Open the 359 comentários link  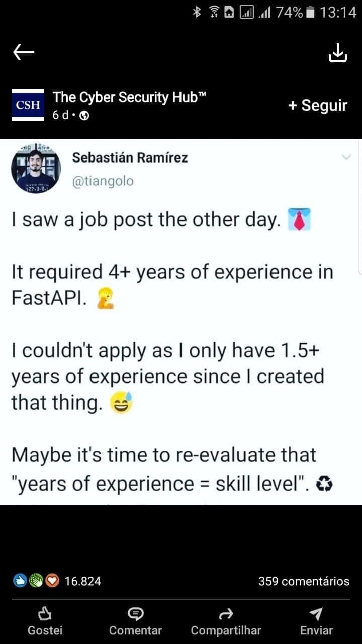pyautogui.click(x=304, y=581)
